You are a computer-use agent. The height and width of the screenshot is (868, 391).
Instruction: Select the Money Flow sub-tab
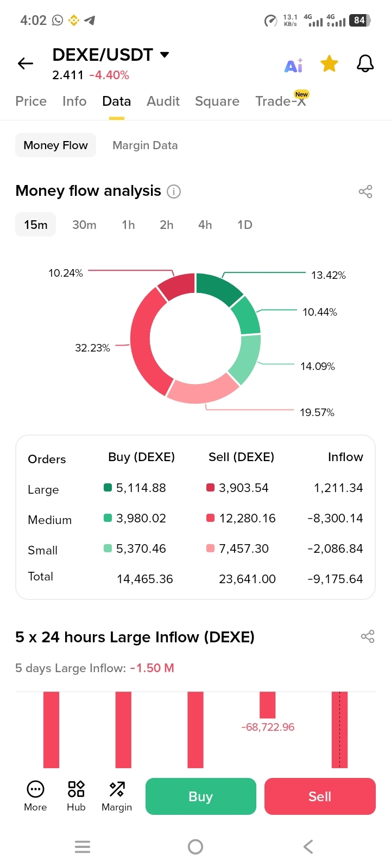pos(55,145)
